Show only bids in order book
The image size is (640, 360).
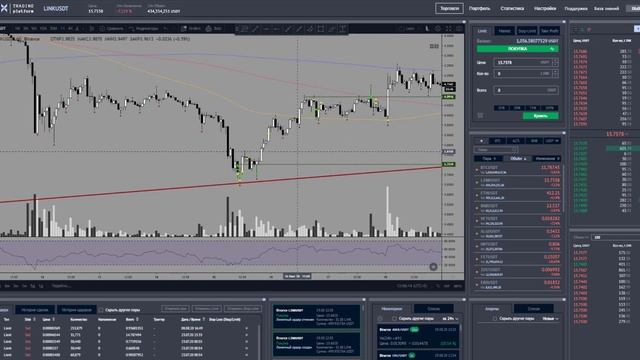[x=582, y=29]
